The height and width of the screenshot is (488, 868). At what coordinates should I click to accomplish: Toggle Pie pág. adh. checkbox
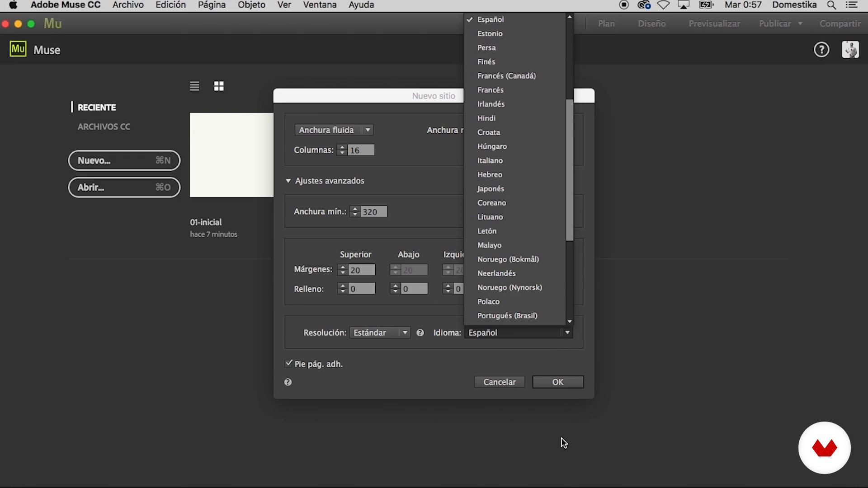point(289,363)
